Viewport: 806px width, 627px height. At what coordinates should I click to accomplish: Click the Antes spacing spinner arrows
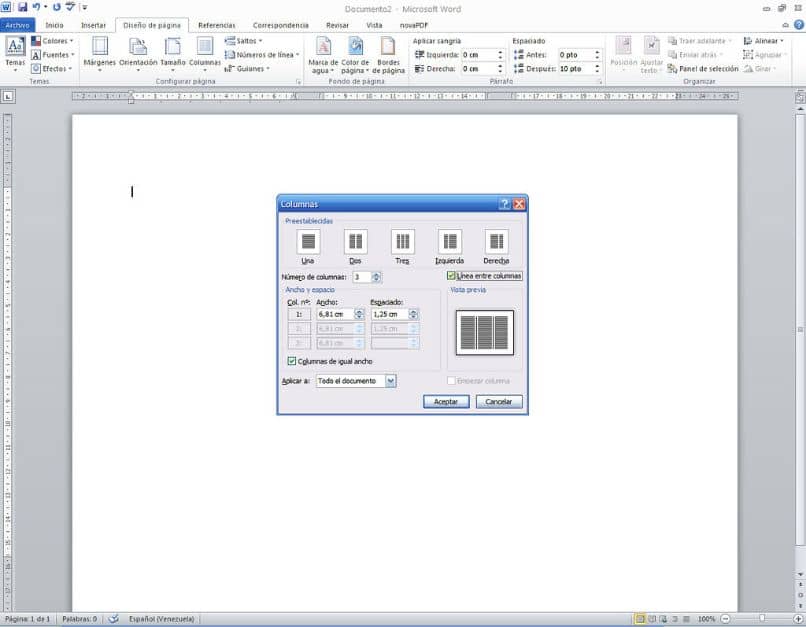(x=597, y=54)
